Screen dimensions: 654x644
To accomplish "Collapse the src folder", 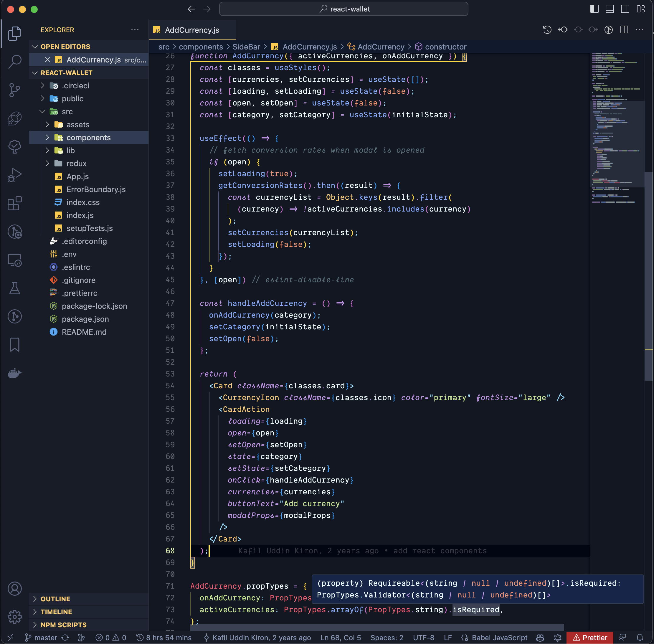I will [x=67, y=112].
